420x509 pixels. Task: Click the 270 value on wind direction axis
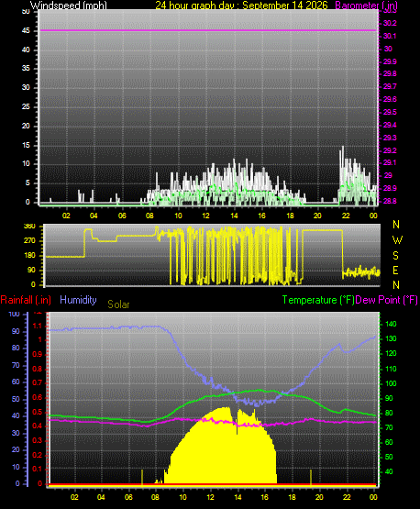click(29, 241)
